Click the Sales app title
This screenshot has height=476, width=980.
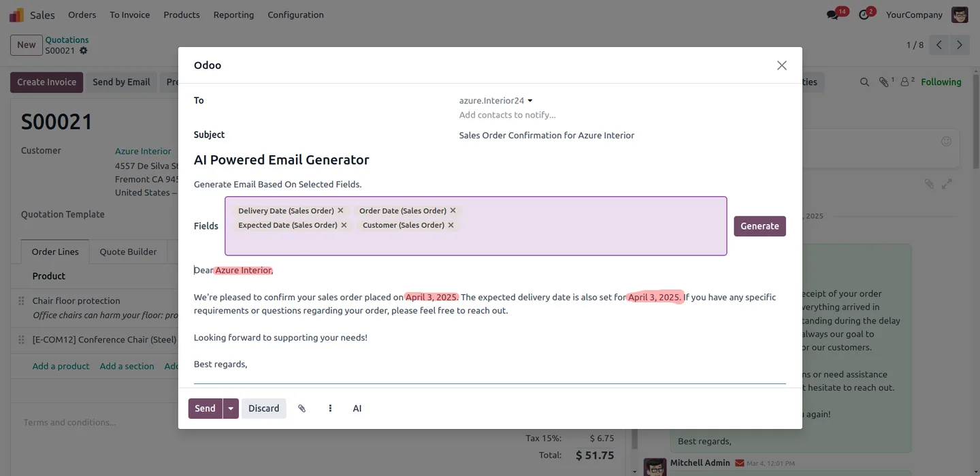point(42,15)
